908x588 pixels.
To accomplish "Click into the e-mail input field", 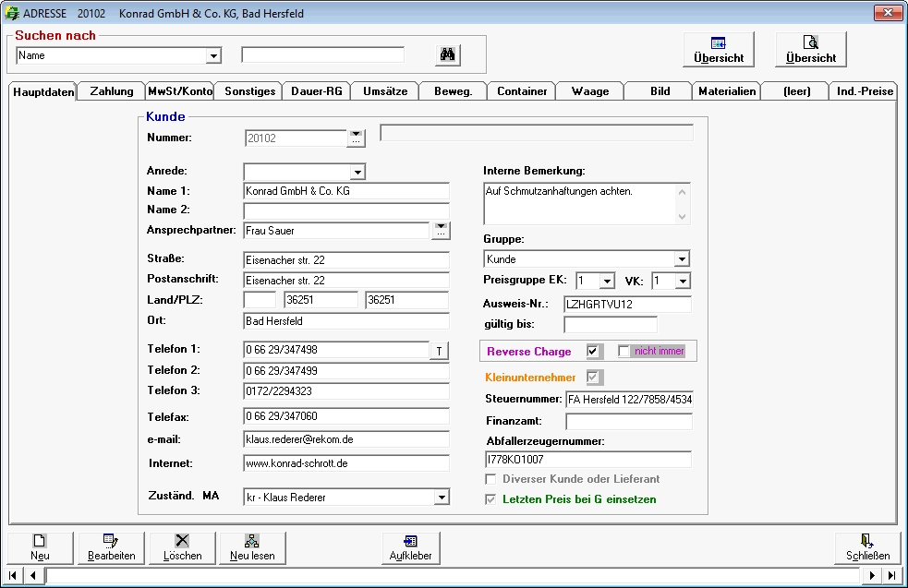I will pos(345,439).
